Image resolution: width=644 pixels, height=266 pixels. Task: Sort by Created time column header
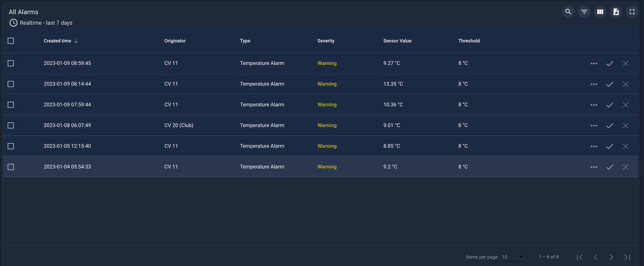(57, 41)
